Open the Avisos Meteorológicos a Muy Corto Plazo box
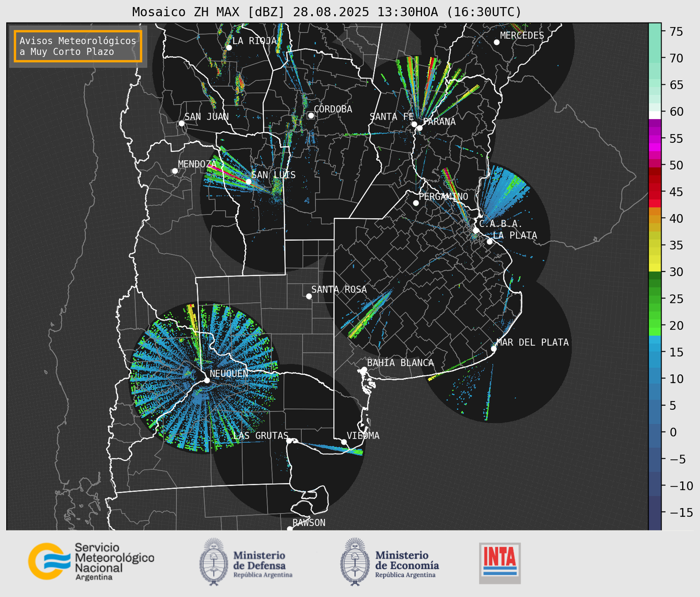This screenshot has height=597, width=700. pos(78,46)
